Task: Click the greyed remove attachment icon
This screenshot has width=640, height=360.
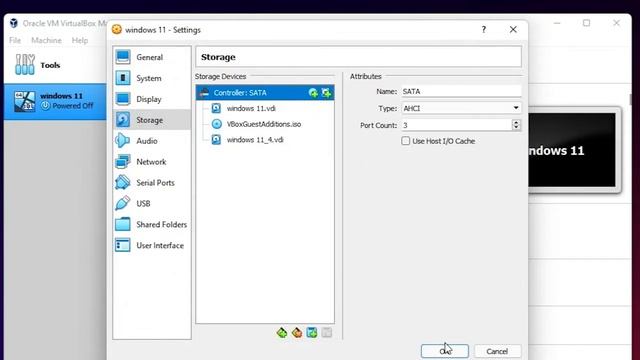Action: [327, 333]
